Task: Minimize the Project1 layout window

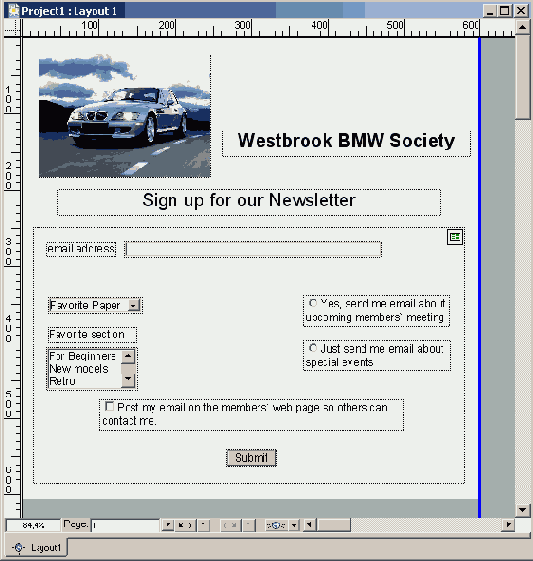Action: click(490, 11)
